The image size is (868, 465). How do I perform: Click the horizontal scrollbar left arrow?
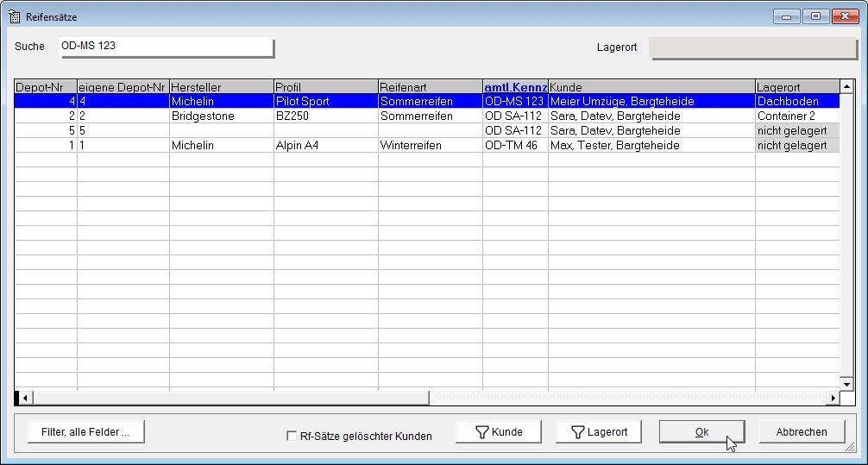tap(24, 398)
